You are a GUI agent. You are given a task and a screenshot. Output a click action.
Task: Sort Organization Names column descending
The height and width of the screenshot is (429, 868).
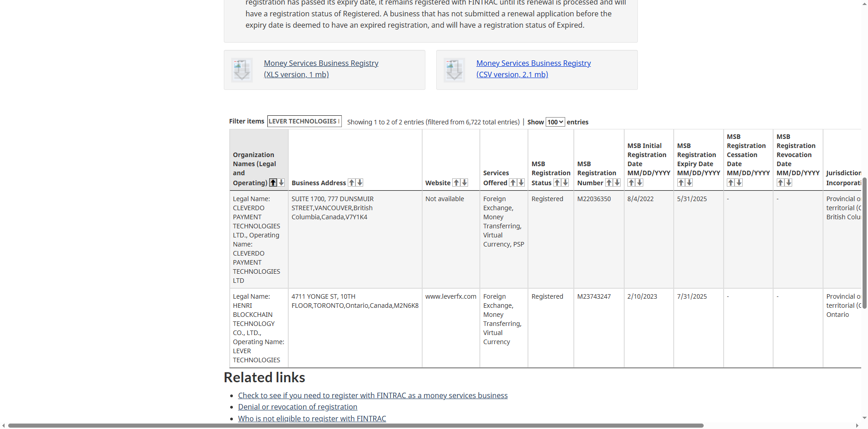point(281,182)
